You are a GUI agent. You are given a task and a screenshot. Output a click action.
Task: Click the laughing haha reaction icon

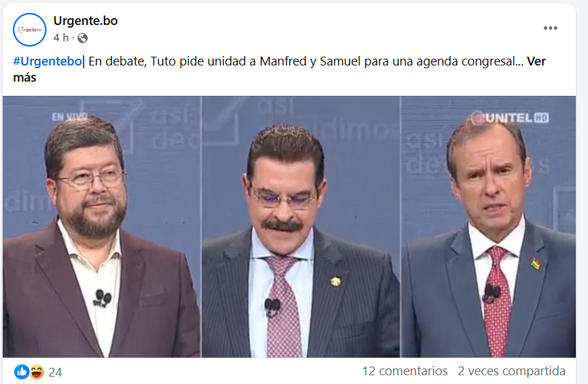click(x=36, y=372)
